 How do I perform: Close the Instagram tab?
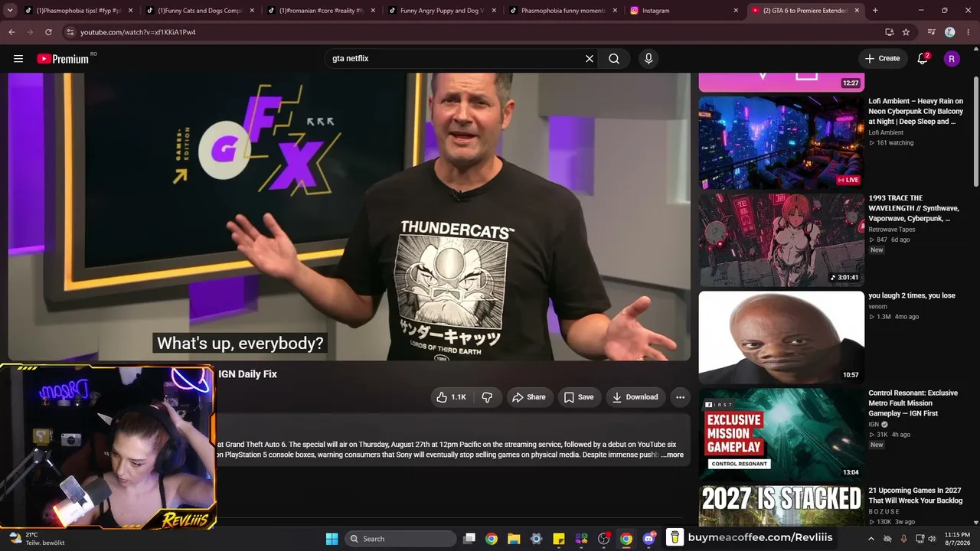click(x=736, y=11)
